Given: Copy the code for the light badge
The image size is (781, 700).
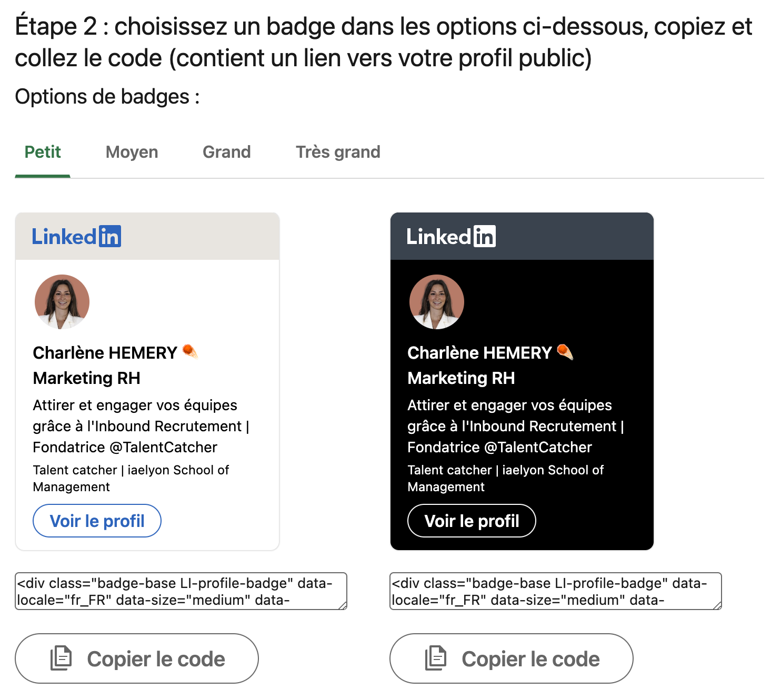Looking at the screenshot, I should [137, 658].
